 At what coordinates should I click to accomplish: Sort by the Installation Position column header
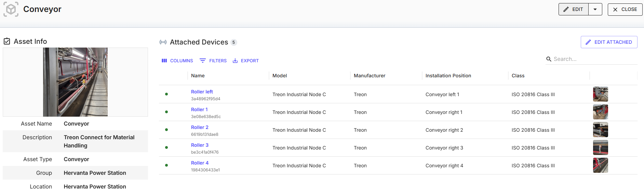(448, 76)
